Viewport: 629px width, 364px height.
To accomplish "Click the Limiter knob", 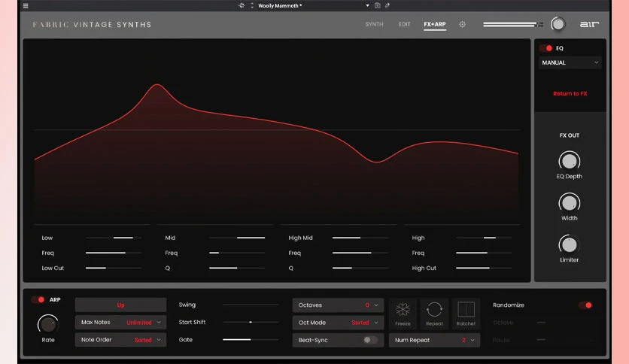I will click(570, 244).
